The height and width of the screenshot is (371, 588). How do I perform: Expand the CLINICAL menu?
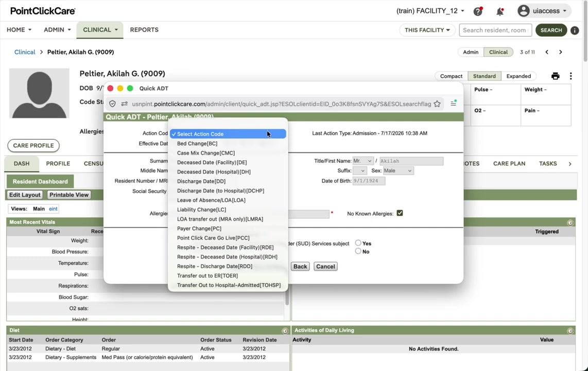(x=100, y=30)
